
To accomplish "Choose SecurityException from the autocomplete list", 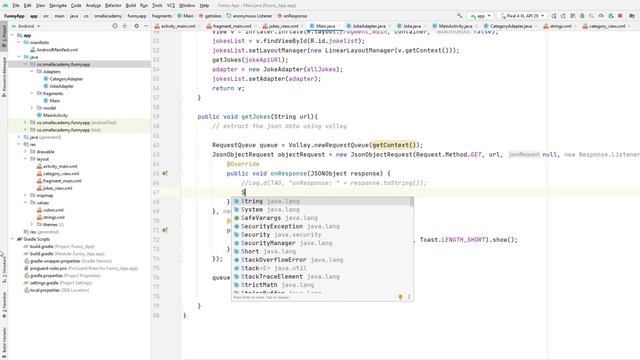I will click(x=322, y=226).
